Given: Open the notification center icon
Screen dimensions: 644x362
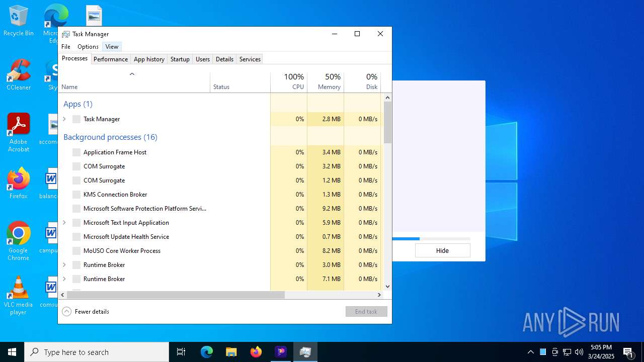Looking at the screenshot, I should coord(628,352).
